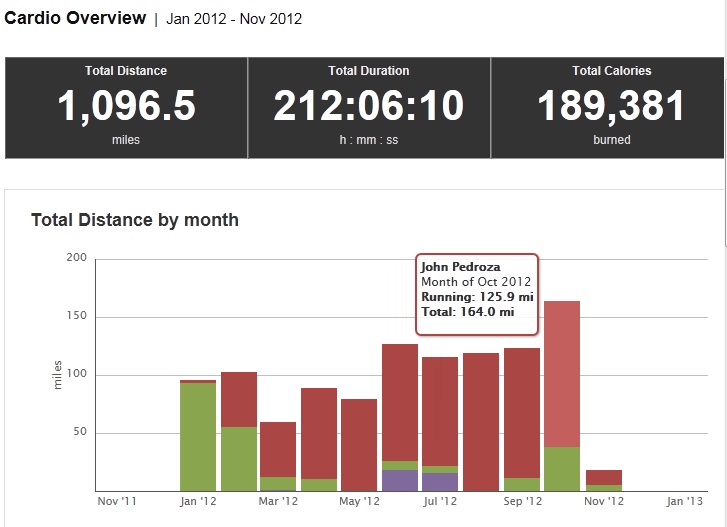Click the Total Distance stat tile
The width and height of the screenshot is (727, 527).
pyautogui.click(x=126, y=107)
